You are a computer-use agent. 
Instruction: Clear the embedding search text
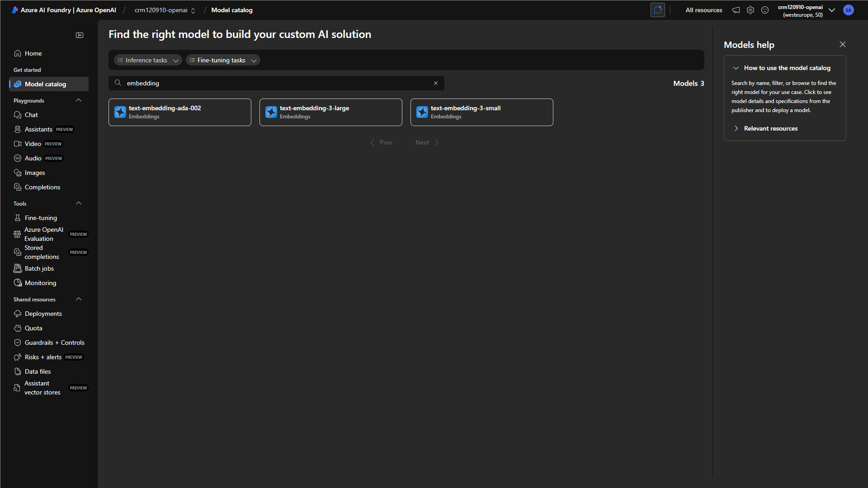pyautogui.click(x=436, y=83)
